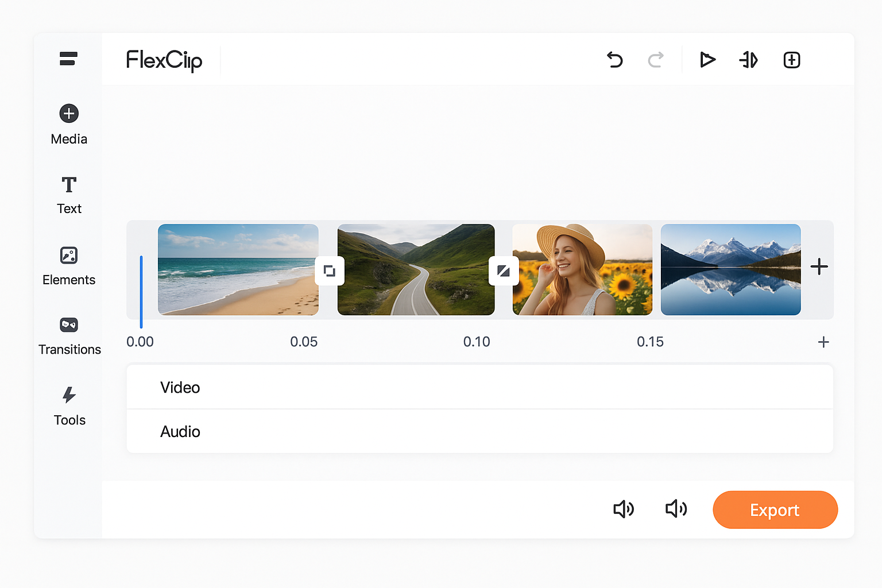
Task: Click the Export button
Action: [x=775, y=509]
